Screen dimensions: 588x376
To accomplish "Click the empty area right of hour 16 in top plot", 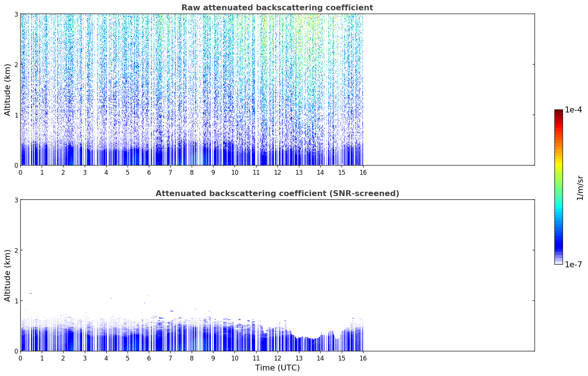I will click(x=449, y=90).
